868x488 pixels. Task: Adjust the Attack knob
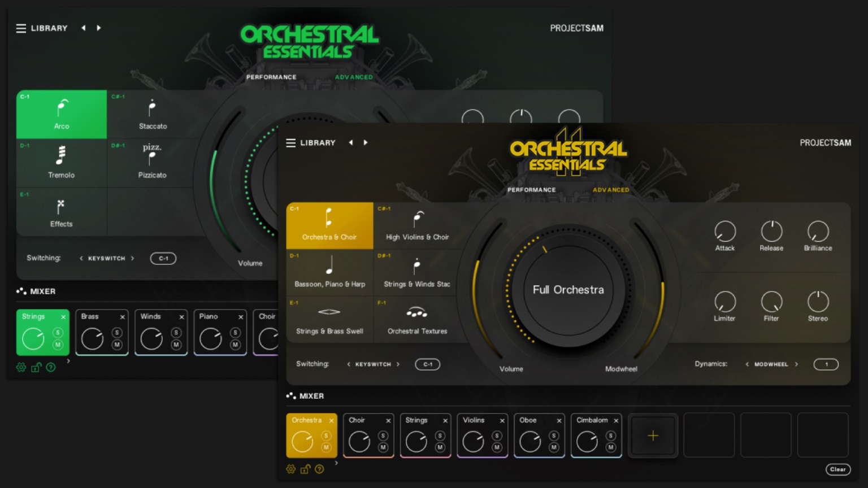click(725, 232)
